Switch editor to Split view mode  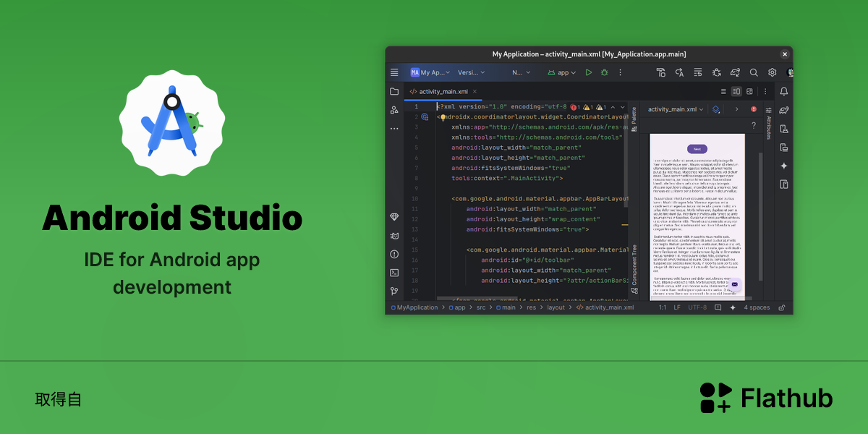click(x=736, y=92)
